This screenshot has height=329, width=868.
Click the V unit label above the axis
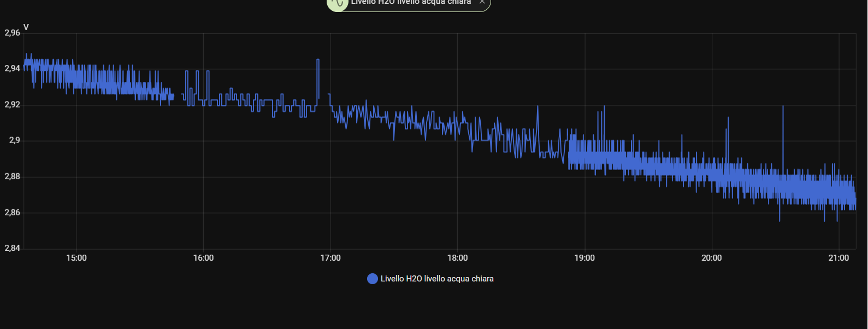tap(26, 27)
